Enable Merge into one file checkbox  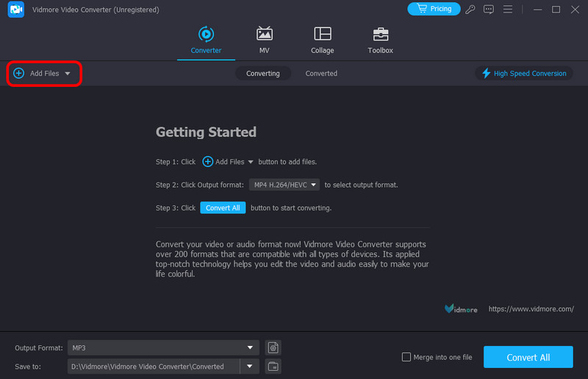[x=406, y=357]
